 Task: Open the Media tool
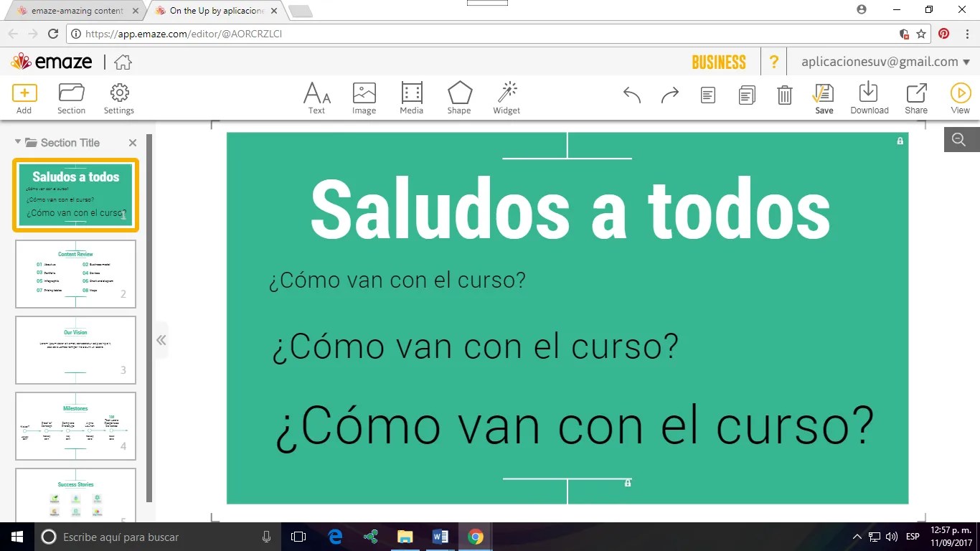coord(411,98)
